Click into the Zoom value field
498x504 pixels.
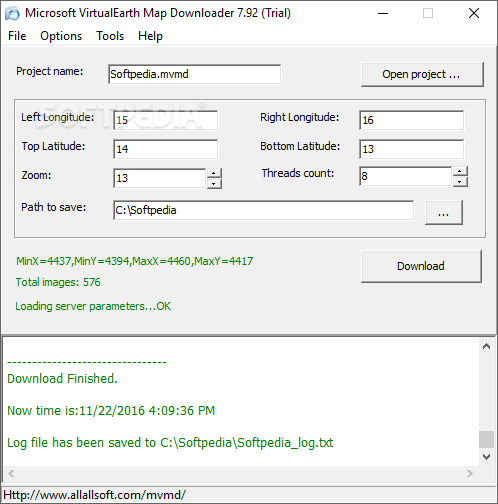click(160, 178)
